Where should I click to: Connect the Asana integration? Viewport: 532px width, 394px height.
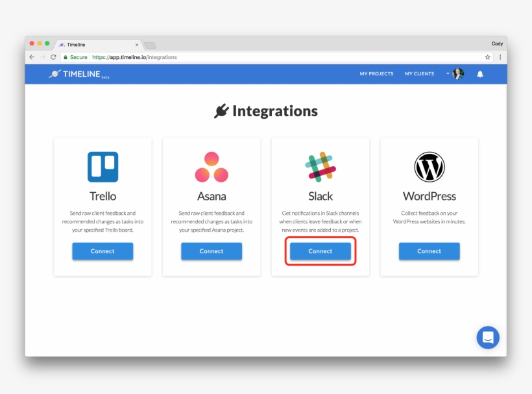pyautogui.click(x=212, y=251)
